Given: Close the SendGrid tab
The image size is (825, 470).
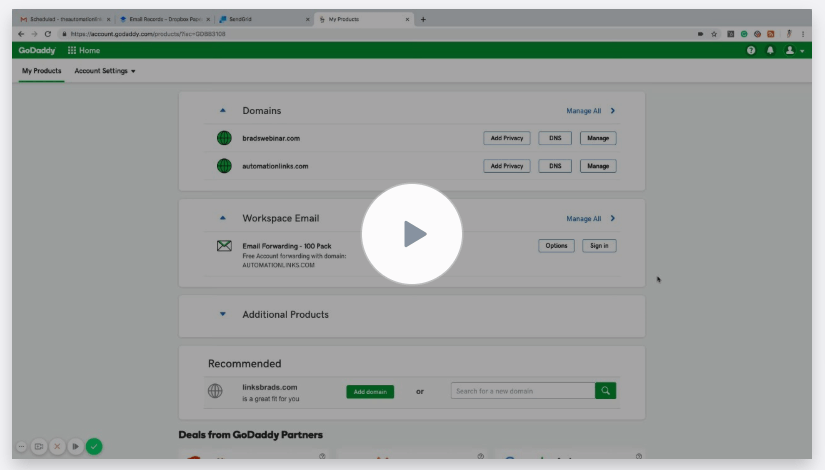Looking at the screenshot, I should 308,19.
